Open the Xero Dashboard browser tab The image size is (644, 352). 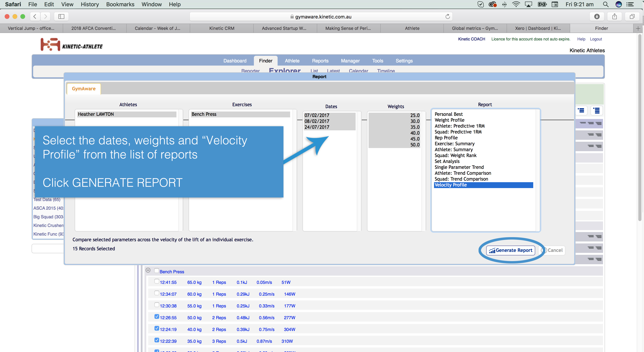(x=538, y=28)
